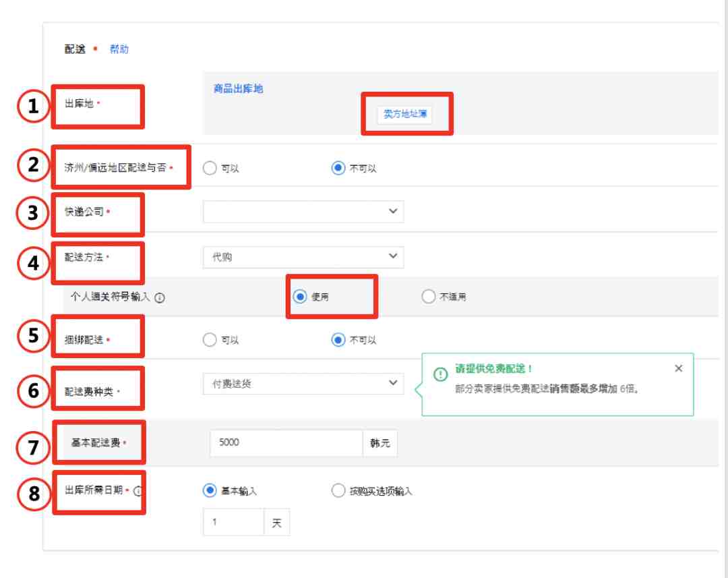Open the 帮助 help link
The height and width of the screenshot is (578, 728).
(119, 49)
